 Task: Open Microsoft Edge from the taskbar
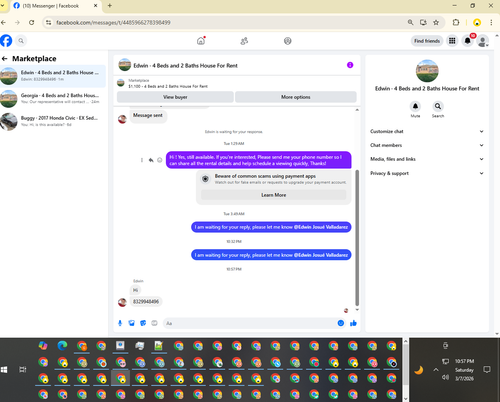62,346
